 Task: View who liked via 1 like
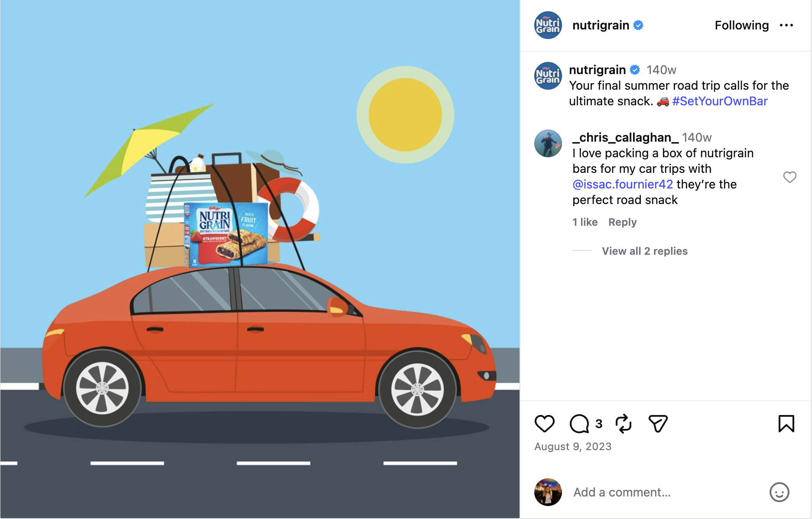[x=585, y=222]
